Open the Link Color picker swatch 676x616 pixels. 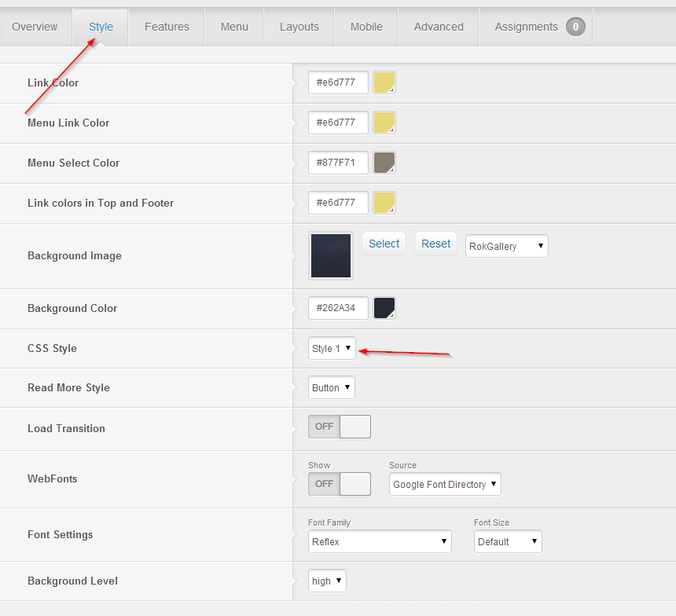coord(384,82)
